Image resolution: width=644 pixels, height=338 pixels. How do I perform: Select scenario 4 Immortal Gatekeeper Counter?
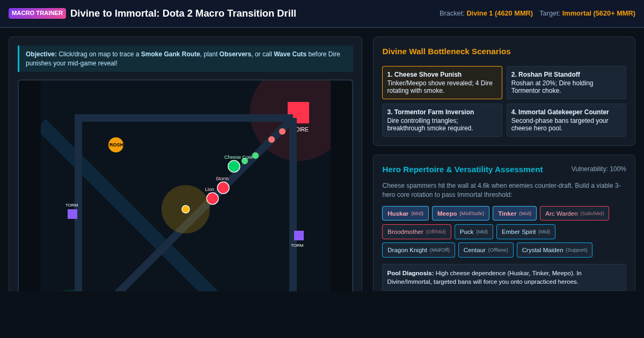[566, 120]
